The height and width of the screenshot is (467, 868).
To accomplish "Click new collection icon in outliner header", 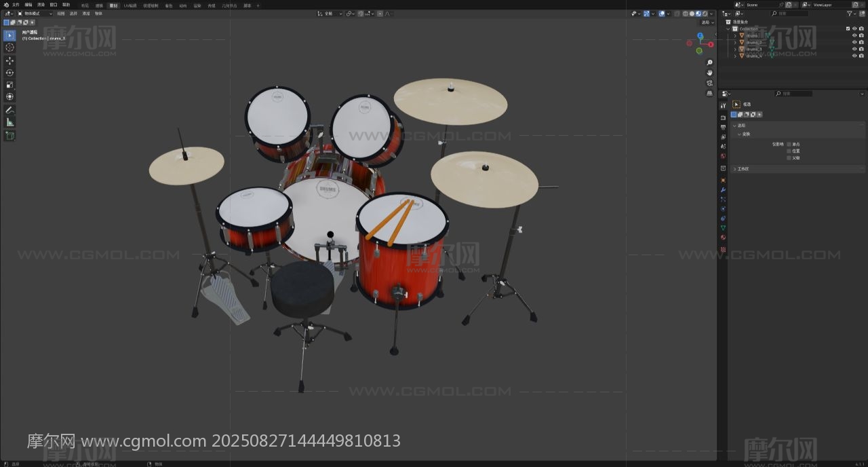I will (x=861, y=14).
